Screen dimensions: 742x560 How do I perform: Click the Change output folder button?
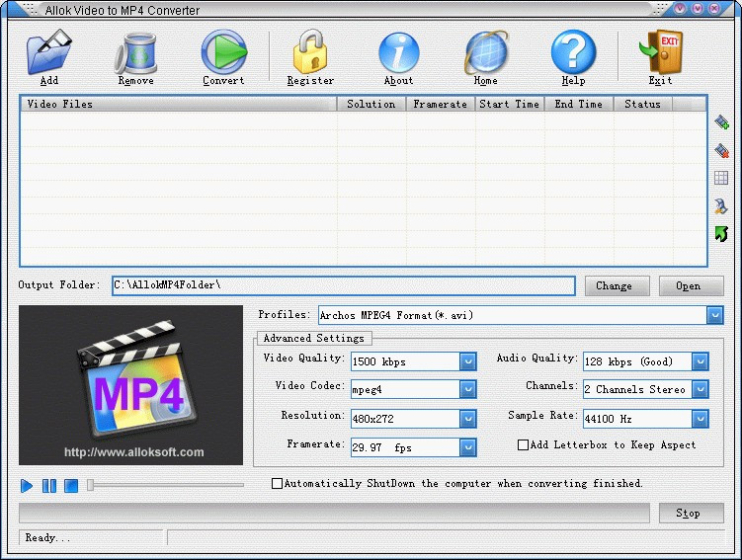(x=618, y=286)
